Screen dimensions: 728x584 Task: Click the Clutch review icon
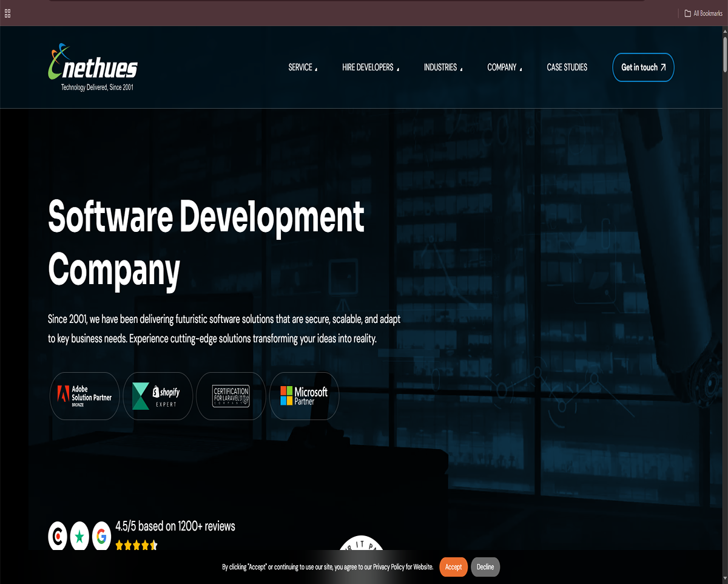coord(58,536)
